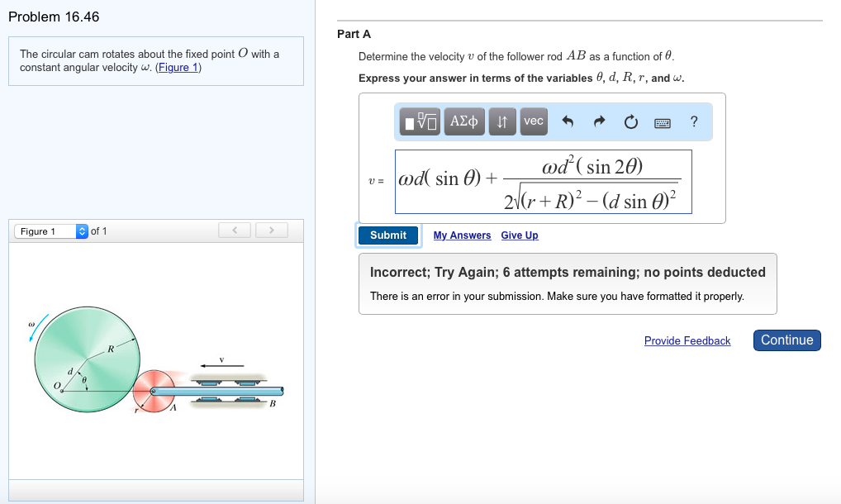
Task: Show keyboard shortcuts via keyboard icon
Action: coord(663,122)
